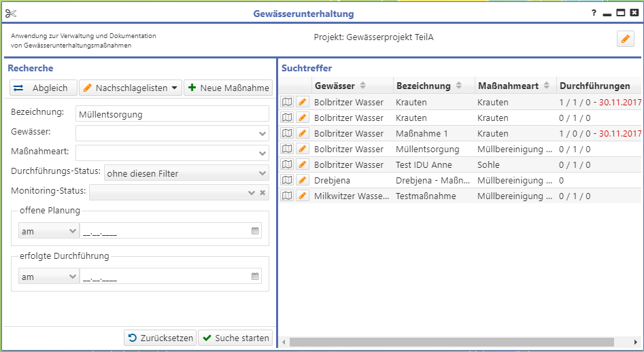Edit the Test IDU Anne entry
The image size is (644, 352).
[303, 164]
